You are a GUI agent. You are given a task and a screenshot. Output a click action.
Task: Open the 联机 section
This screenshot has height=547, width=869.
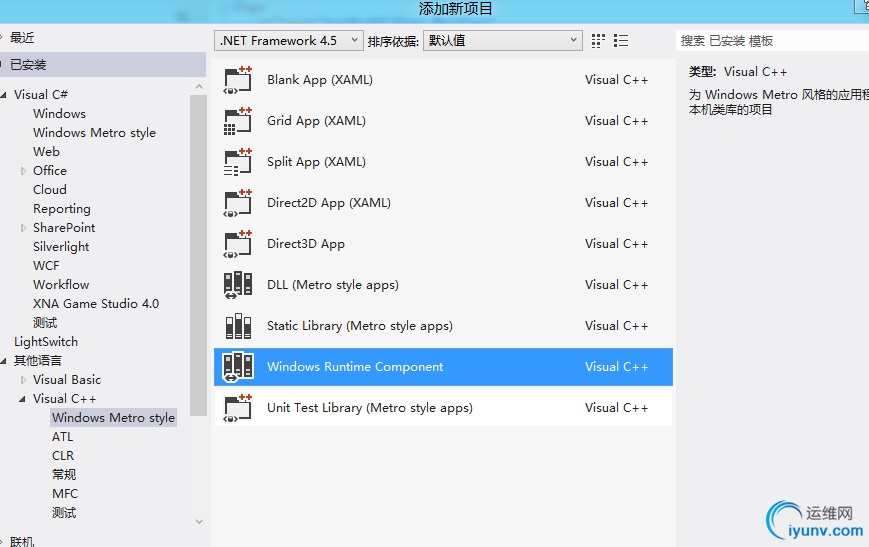coord(22,541)
